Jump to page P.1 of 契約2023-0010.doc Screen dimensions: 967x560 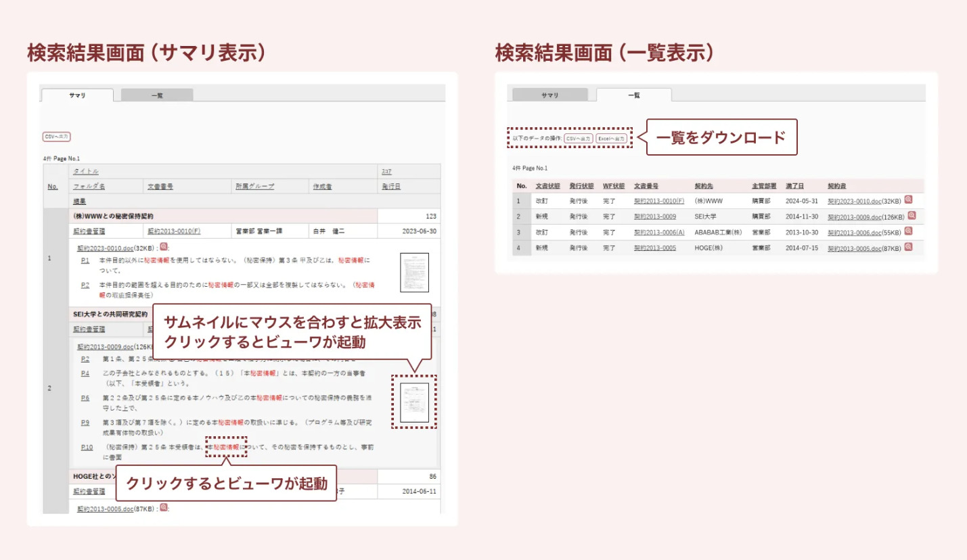click(x=85, y=260)
